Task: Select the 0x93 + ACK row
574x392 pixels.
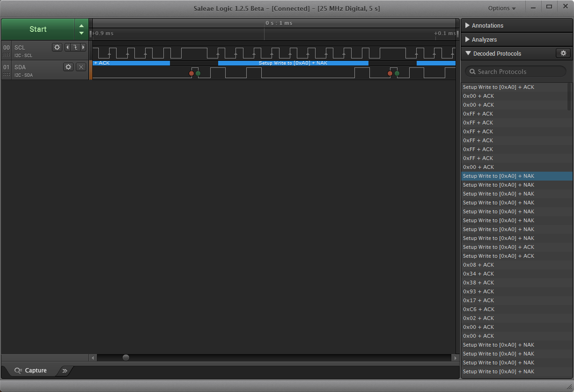Action: [x=517, y=291]
